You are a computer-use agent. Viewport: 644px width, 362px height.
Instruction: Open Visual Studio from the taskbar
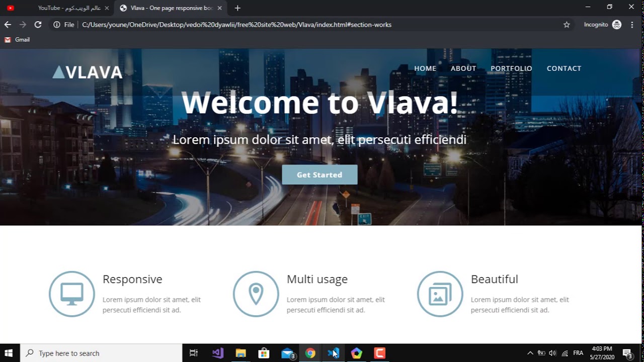[217, 353]
